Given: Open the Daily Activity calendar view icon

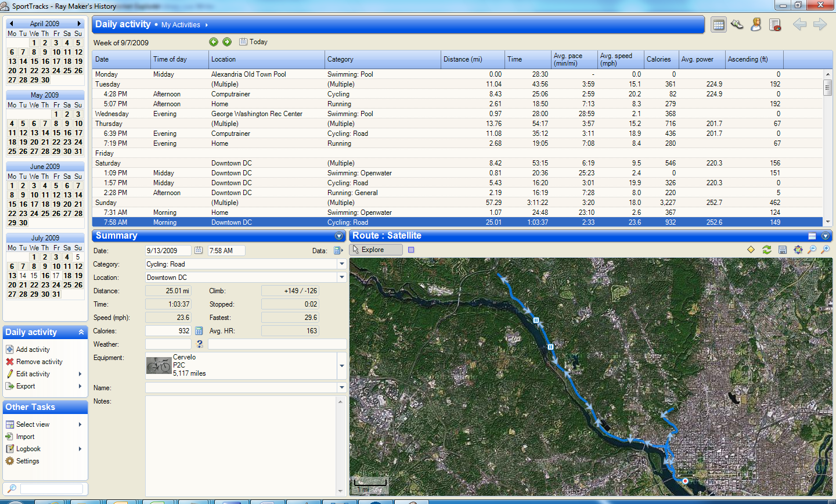Looking at the screenshot, I should tap(719, 24).
